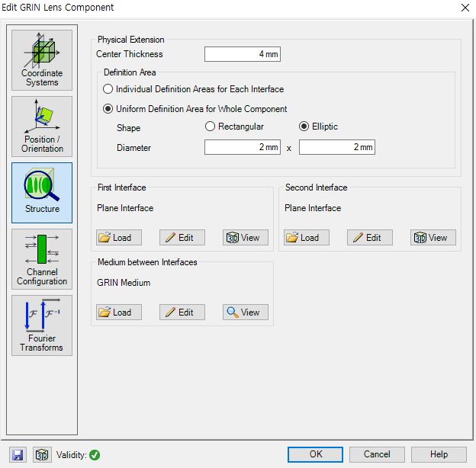This screenshot has width=476, height=468.
Task: Click the 3D view icon beside Validity
Action: [42, 454]
